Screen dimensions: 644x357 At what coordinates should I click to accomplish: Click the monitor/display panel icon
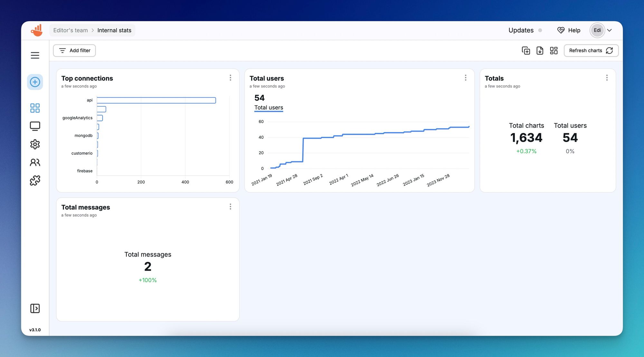(x=35, y=127)
